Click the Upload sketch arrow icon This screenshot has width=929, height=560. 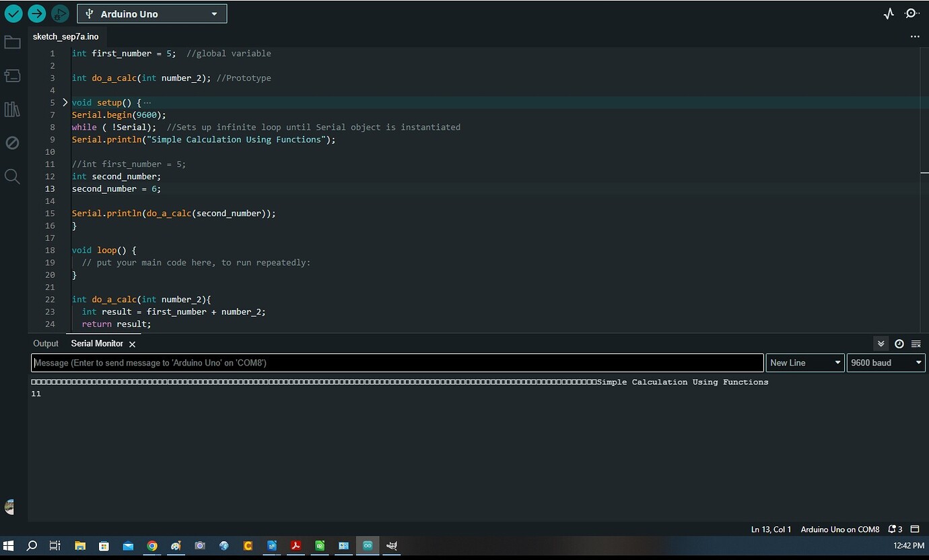37,13
